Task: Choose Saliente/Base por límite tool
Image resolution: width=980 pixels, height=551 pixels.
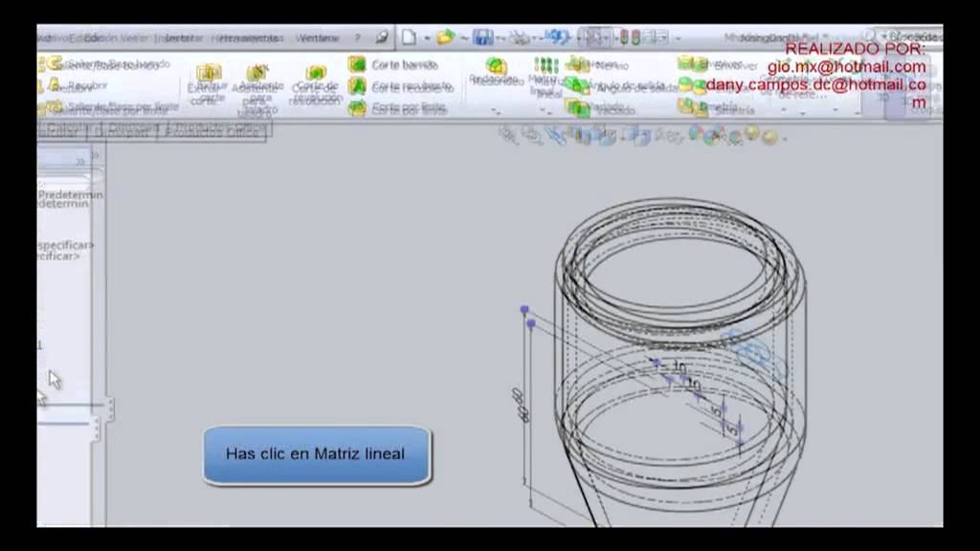Action: [108, 107]
